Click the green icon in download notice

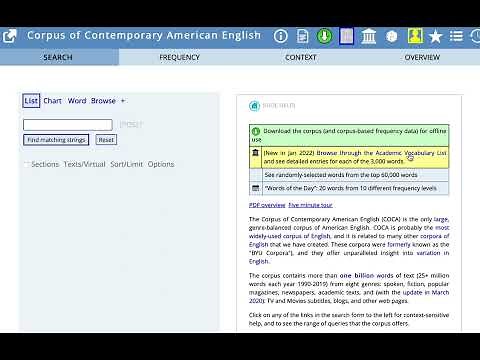pyautogui.click(x=256, y=131)
